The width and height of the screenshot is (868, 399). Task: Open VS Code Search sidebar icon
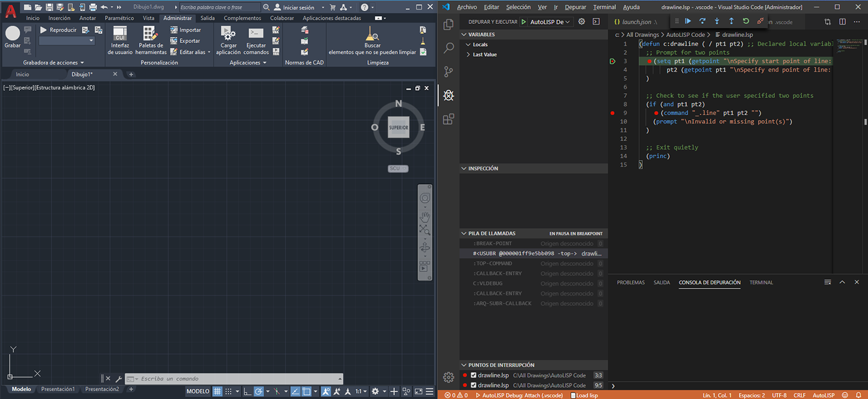[449, 48]
